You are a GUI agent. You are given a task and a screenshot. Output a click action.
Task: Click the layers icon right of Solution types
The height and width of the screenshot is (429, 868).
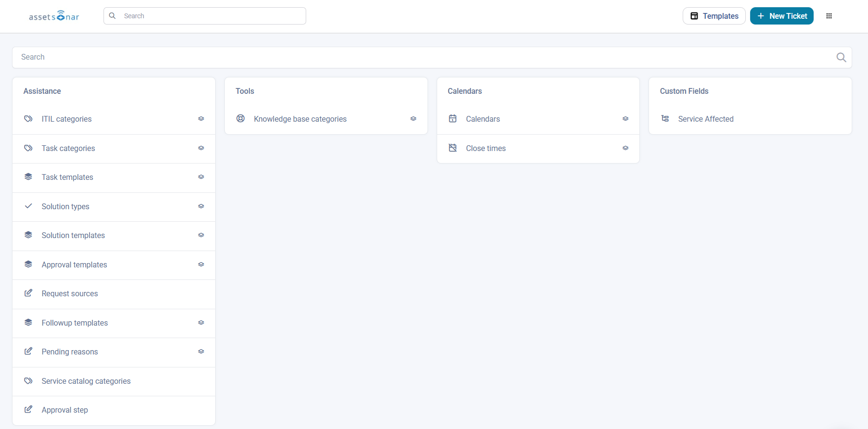[x=201, y=206]
